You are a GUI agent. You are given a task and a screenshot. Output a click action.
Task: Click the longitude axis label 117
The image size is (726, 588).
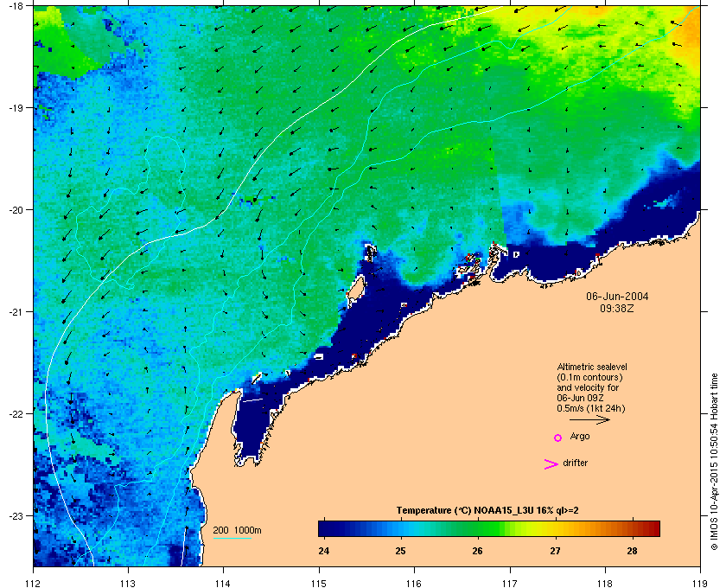click(510, 584)
